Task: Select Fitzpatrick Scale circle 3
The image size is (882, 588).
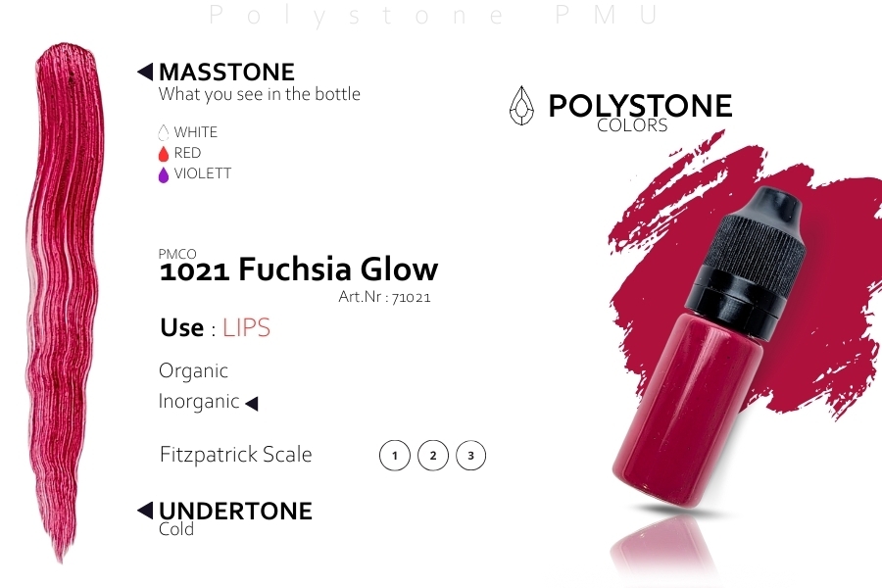Action: (x=470, y=455)
